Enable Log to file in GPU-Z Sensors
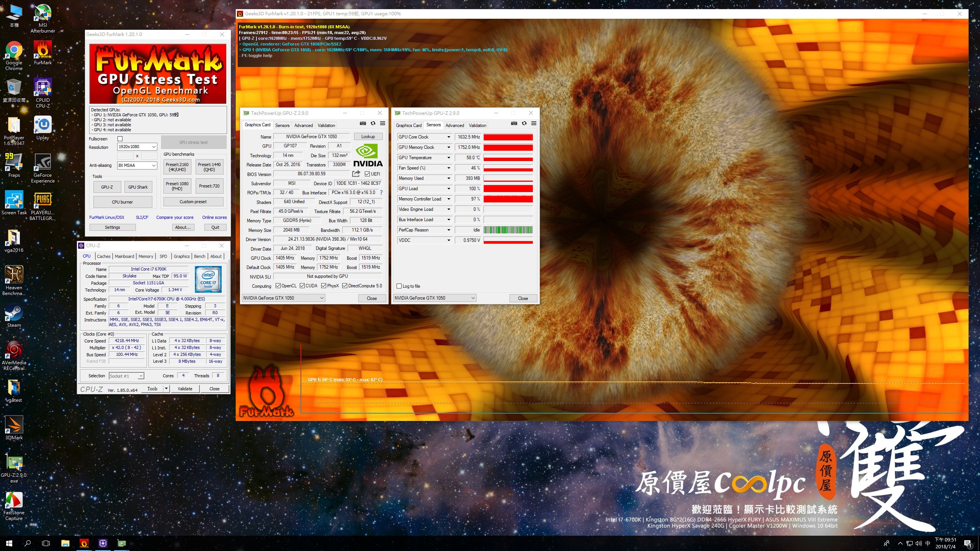Viewport: 980px width, 551px height. (x=399, y=286)
